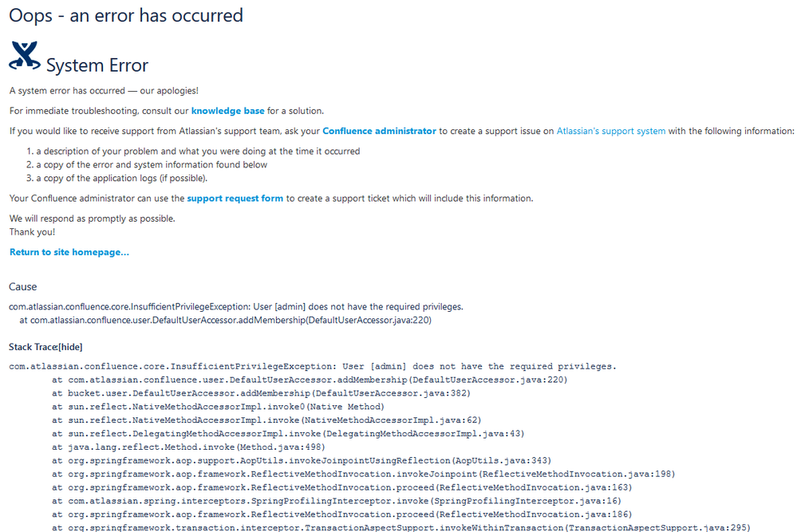Screen dimensions: 797x532
Task: Click the 'Cause' section heading
Action: click(23, 286)
